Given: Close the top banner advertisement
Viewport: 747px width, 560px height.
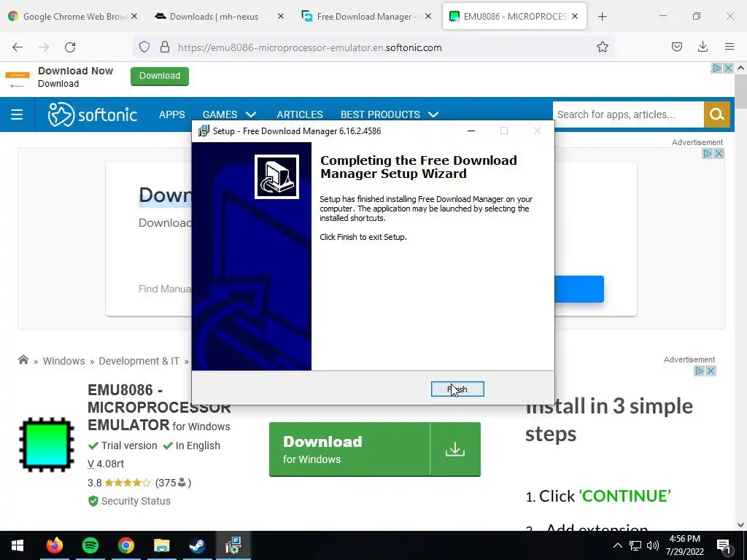Looking at the screenshot, I should [729, 68].
